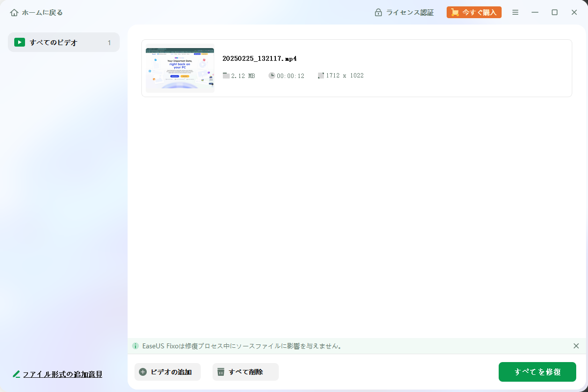588x392 pixels.
Task: Click the shopping cart icon in orange button
Action: (x=455, y=13)
